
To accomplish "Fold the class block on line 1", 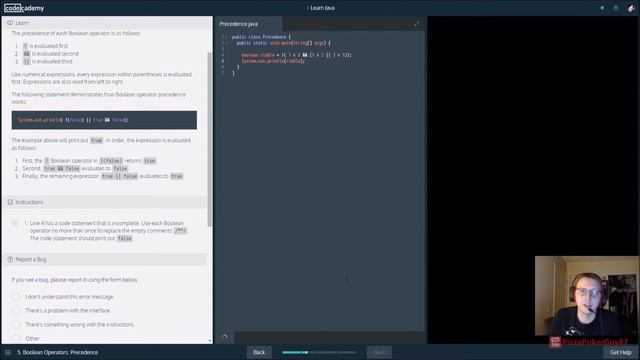I will tap(227, 37).
